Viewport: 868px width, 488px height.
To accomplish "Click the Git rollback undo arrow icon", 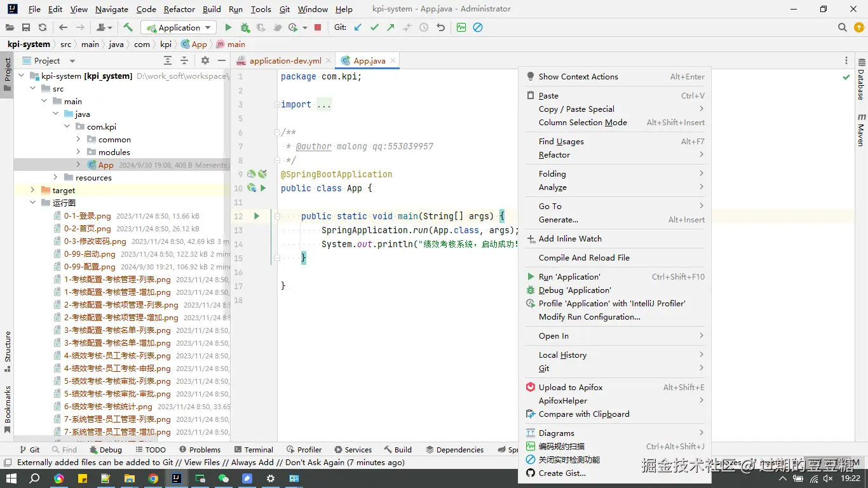I will 440,27.
